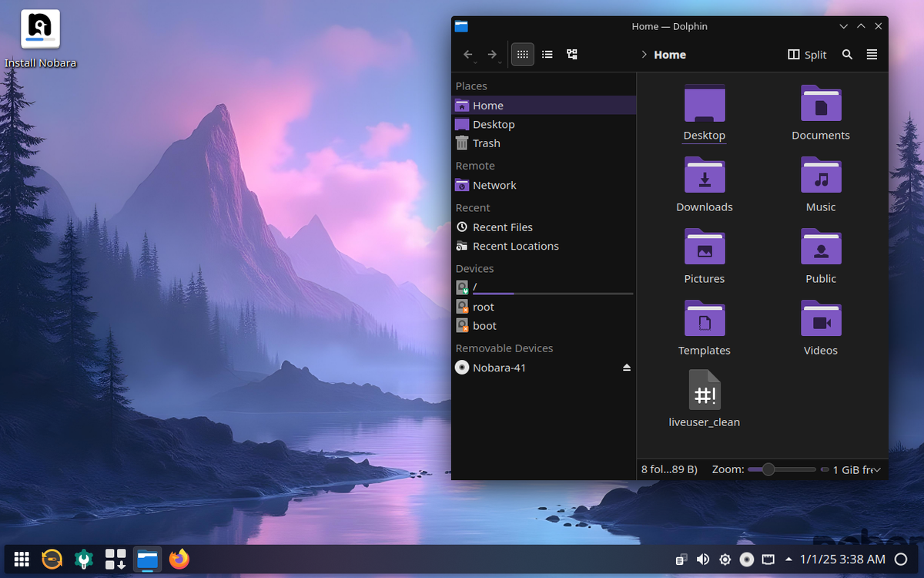Eject the Nobara-41 removable device

626,368
